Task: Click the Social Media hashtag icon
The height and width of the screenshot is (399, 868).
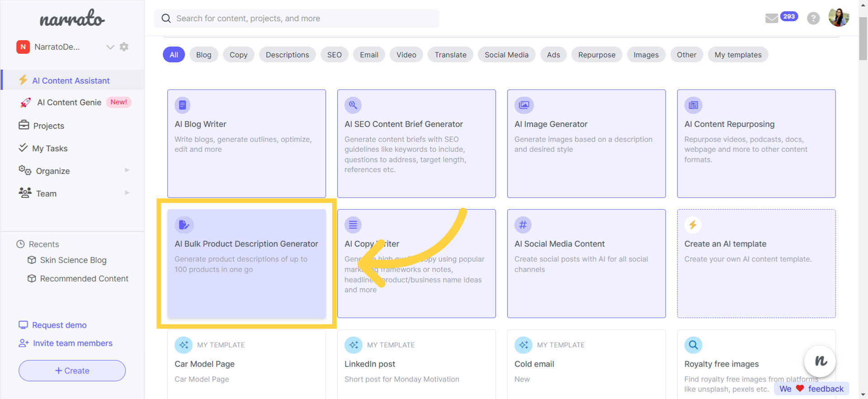Action: [523, 225]
